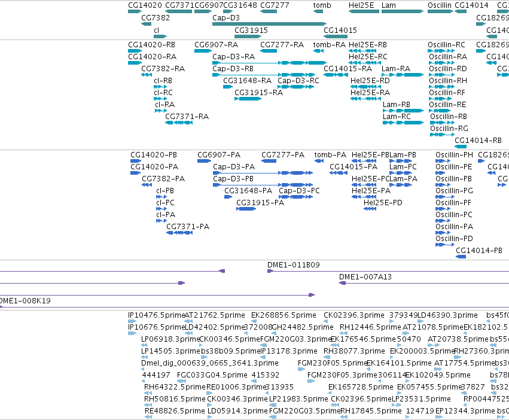This screenshot has width=509, height=420.
Task: Select protein label tomb-PA
Action: pos(330,154)
